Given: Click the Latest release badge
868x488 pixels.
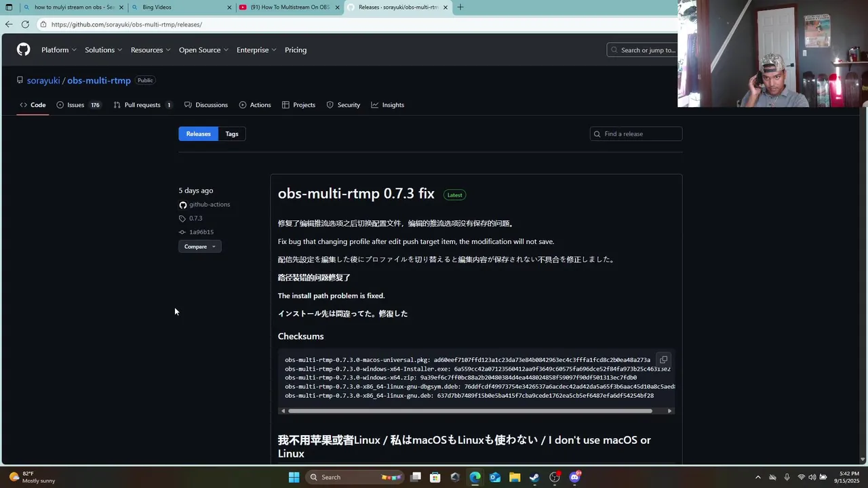Looking at the screenshot, I should click(455, 195).
